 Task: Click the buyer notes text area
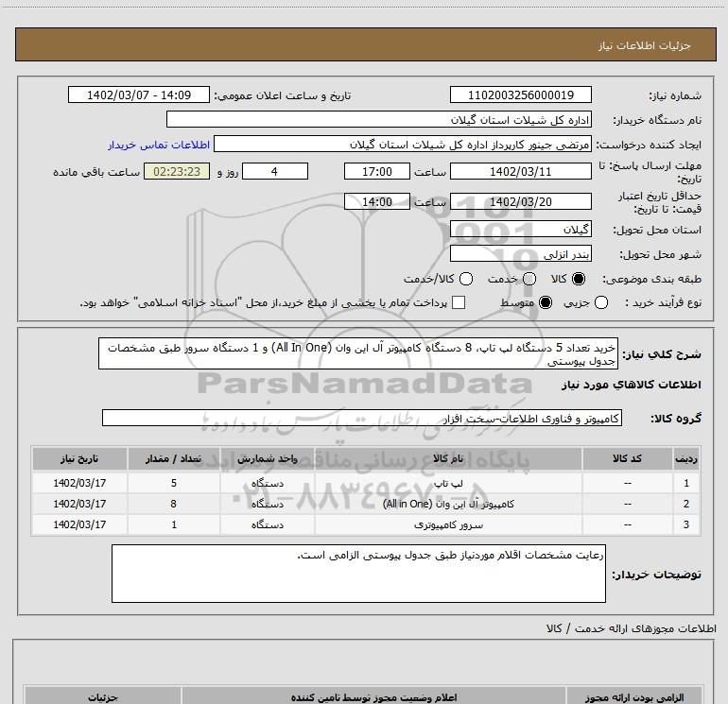(x=358, y=574)
